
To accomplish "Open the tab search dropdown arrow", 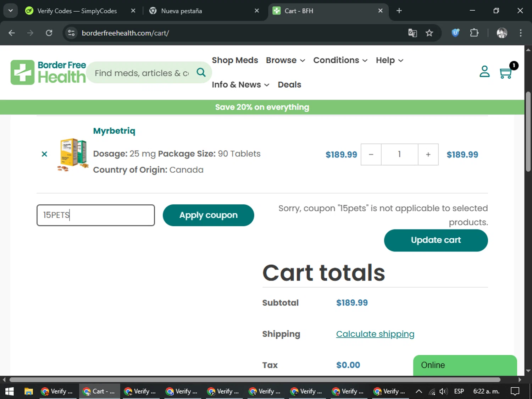I will 10,11.
